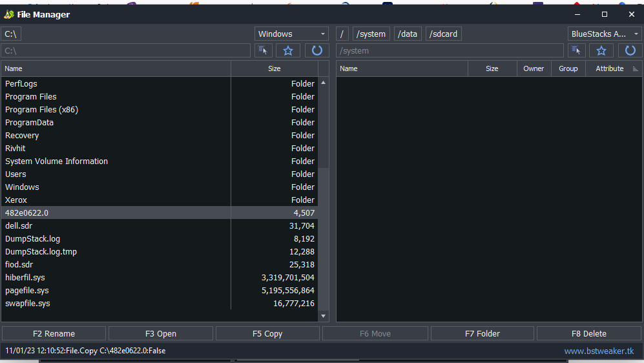644x363 pixels.
Task: Select the Rivhit folder
Action: pos(160,149)
